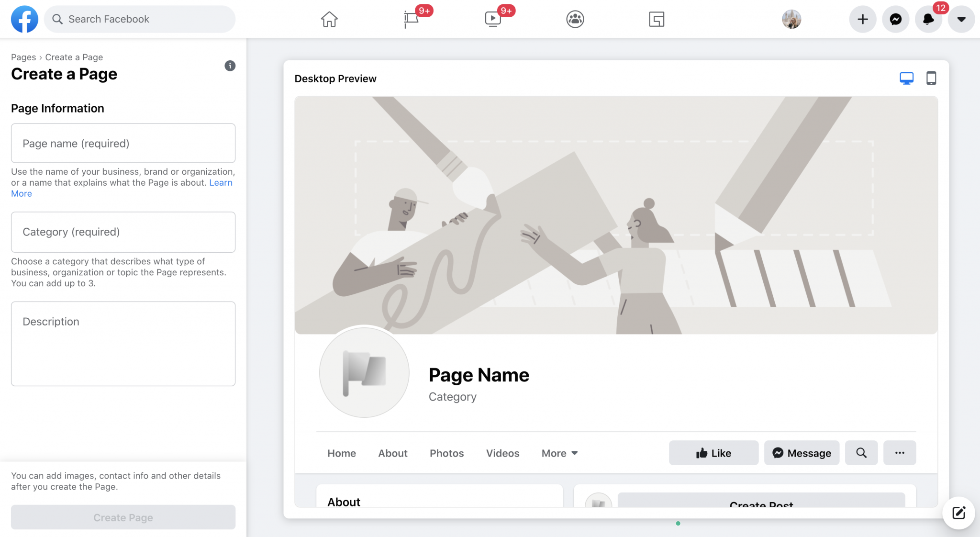This screenshot has width=980, height=537.
Task: Open the Groups icon in top navigation
Action: pyautogui.click(x=574, y=19)
